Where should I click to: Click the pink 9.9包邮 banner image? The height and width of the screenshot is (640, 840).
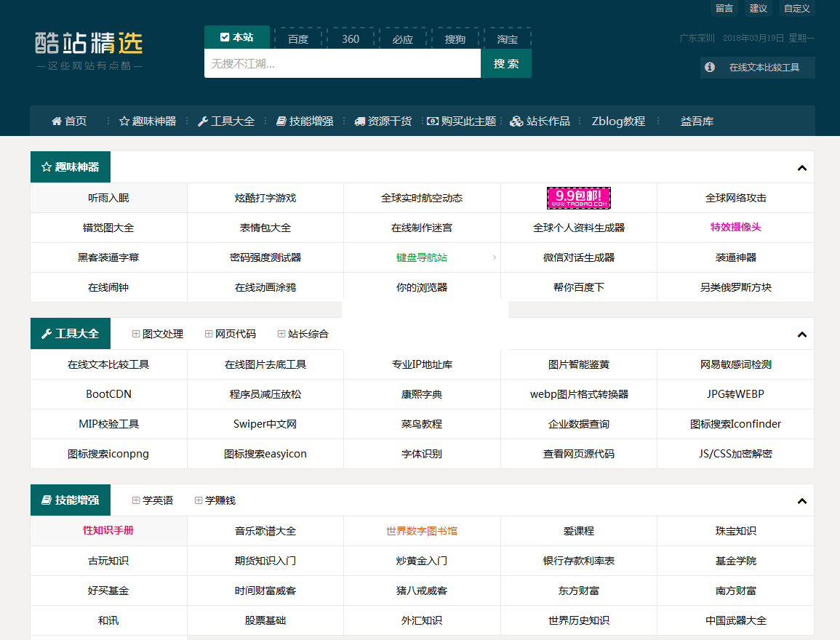(578, 198)
